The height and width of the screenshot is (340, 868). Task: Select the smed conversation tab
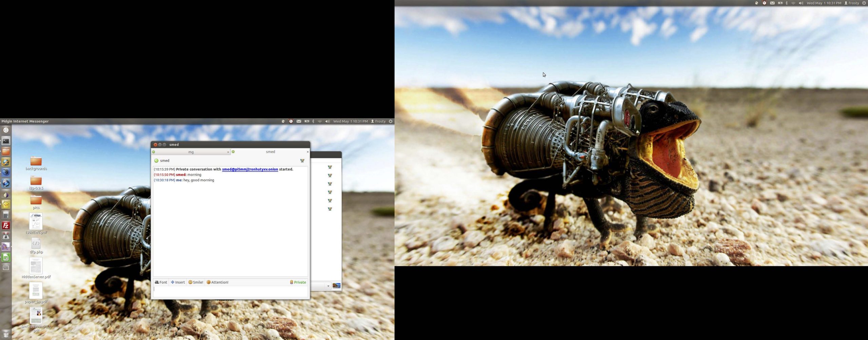pos(270,152)
